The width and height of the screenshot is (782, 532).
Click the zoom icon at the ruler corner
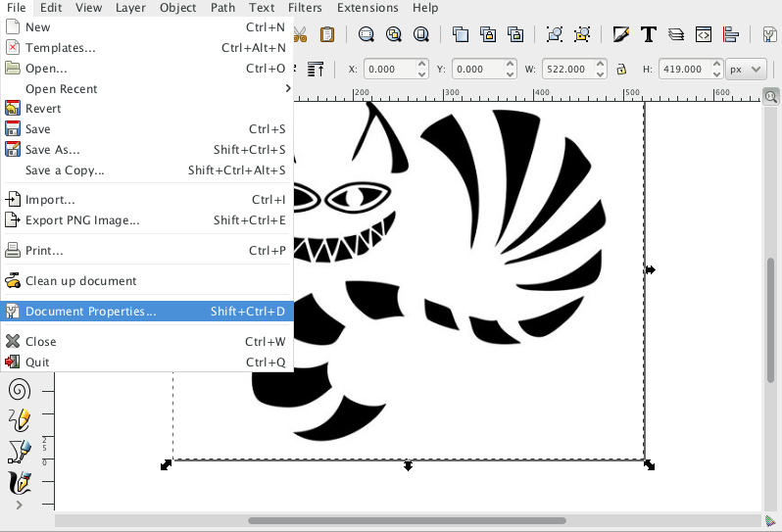point(770,96)
